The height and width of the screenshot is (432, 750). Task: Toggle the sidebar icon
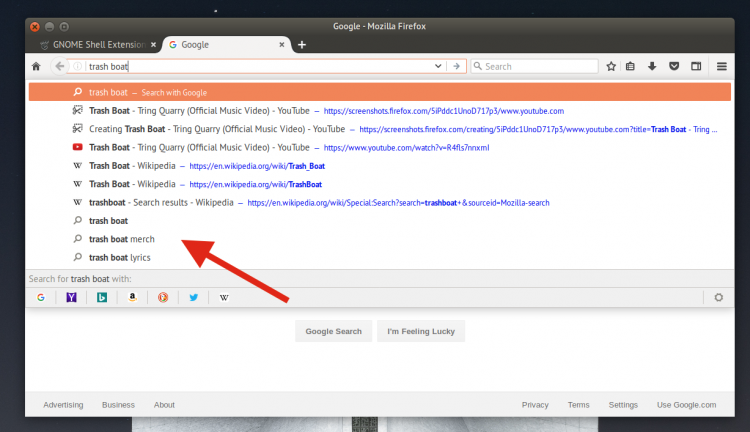(x=696, y=66)
